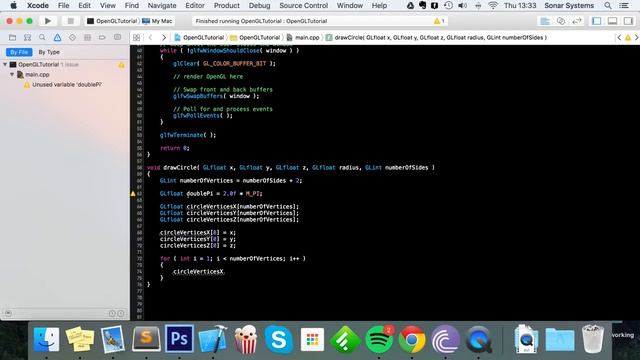The image size is (640, 360).
Task: Toggle the utilities pane visibility
Action: coord(628,21)
